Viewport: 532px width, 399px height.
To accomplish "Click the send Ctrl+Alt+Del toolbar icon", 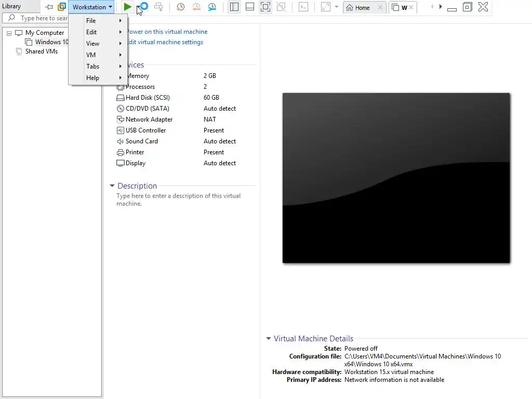I will tap(158, 7).
